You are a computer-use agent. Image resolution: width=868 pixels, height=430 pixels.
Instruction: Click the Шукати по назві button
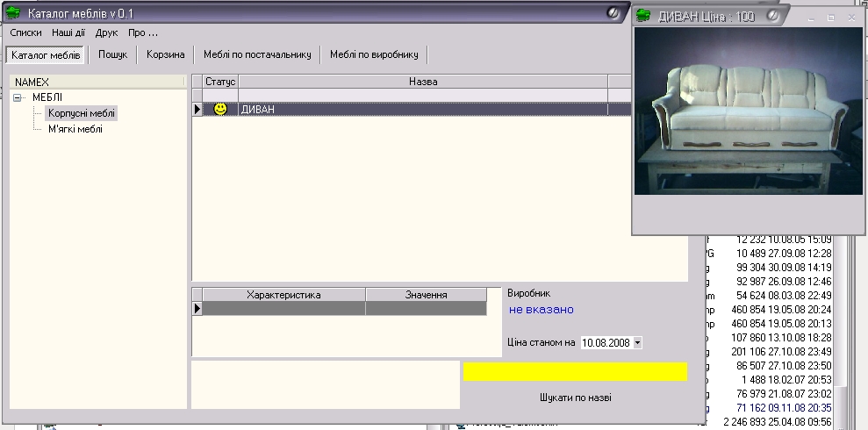pos(576,398)
